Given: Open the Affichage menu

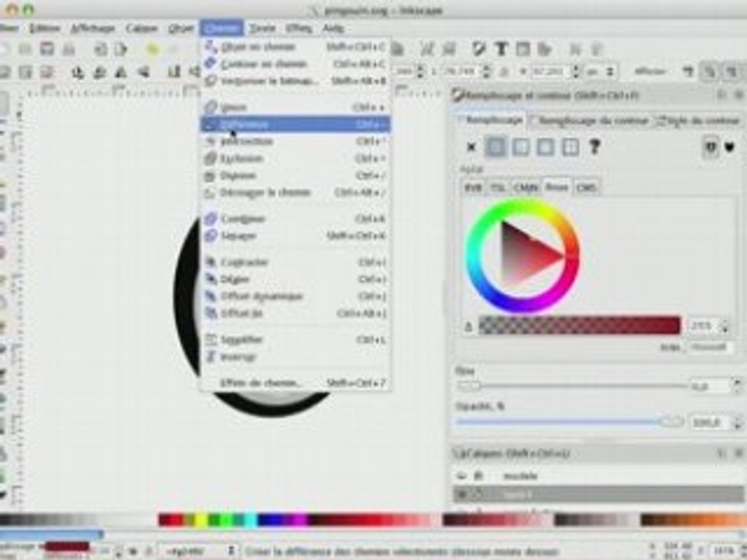Looking at the screenshot, I should pos(93,28).
